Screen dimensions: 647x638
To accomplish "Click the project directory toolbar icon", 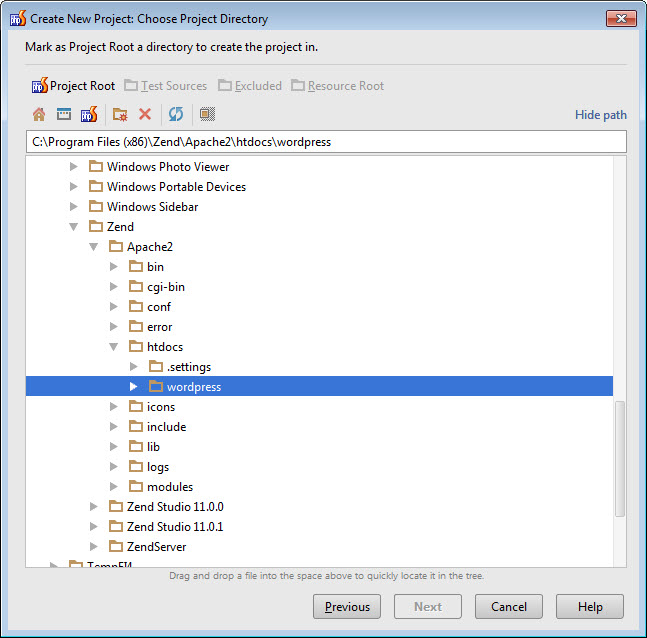I will point(88,115).
